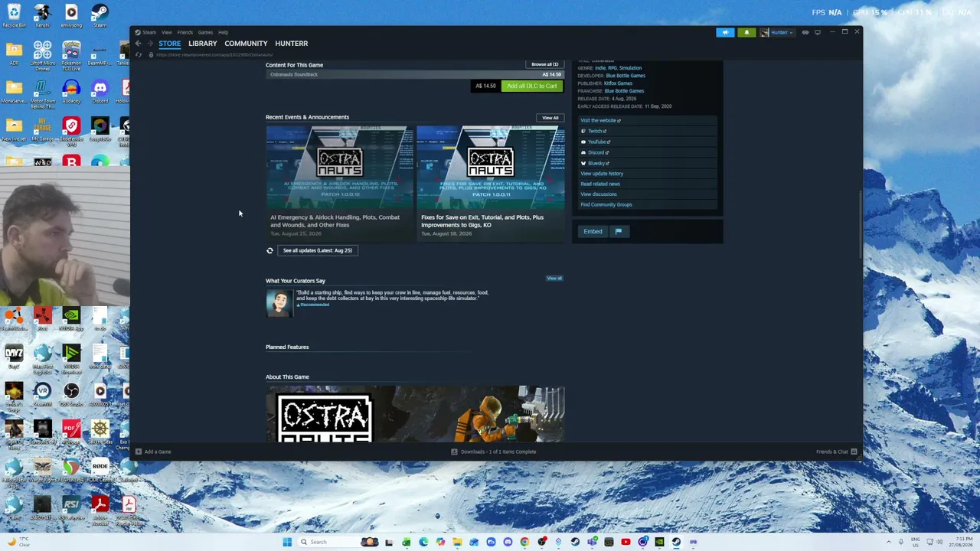Open View update history link
This screenshot has width=980, height=551.
[x=602, y=174]
